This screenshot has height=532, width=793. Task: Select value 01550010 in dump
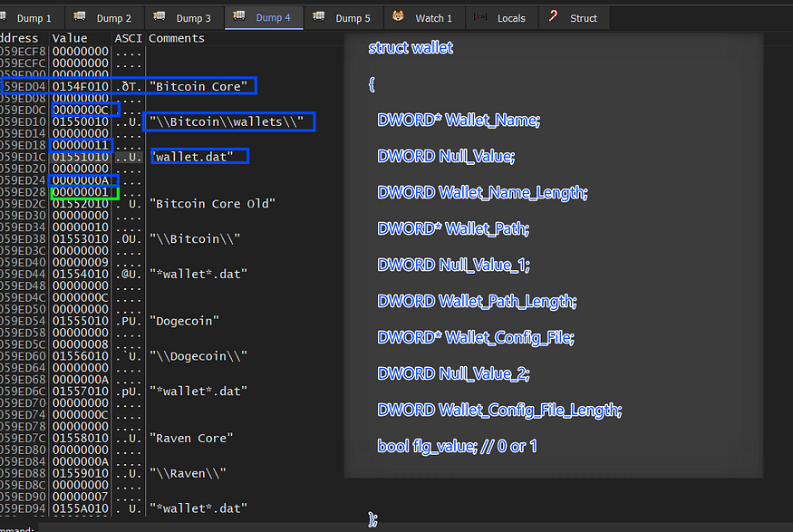(81, 121)
